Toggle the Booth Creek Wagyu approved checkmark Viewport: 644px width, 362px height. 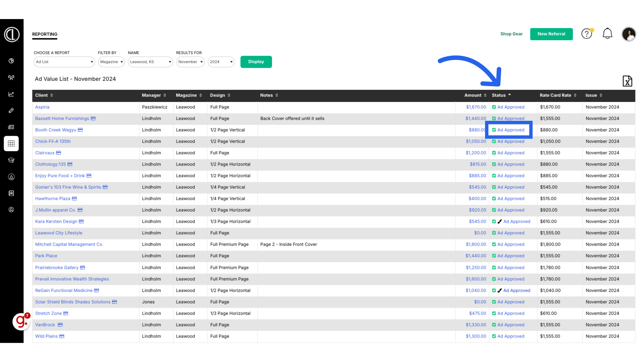[x=494, y=130]
